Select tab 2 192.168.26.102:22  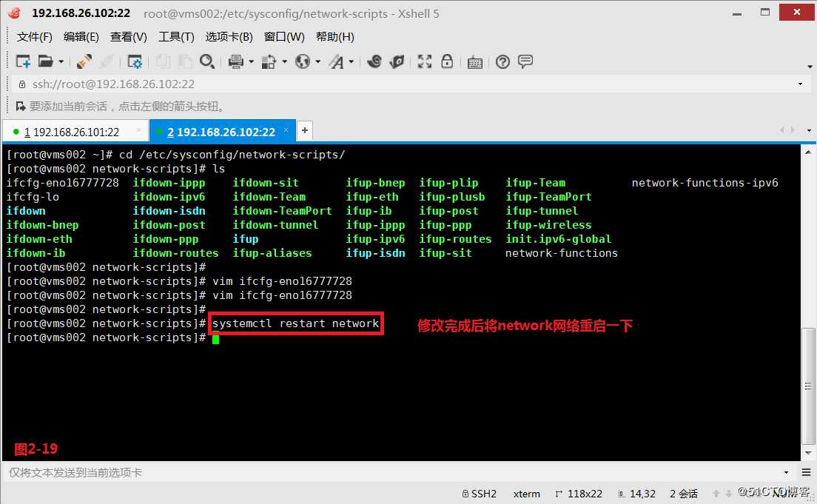tap(221, 132)
